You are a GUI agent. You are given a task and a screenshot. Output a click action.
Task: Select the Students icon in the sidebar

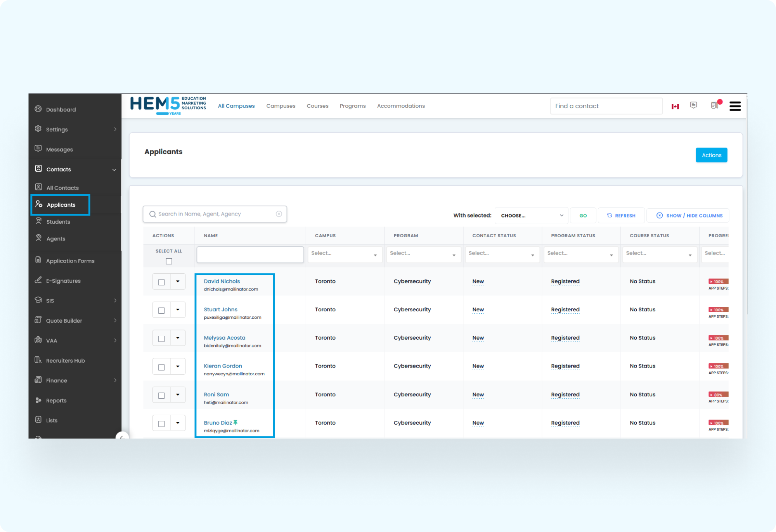[38, 221]
